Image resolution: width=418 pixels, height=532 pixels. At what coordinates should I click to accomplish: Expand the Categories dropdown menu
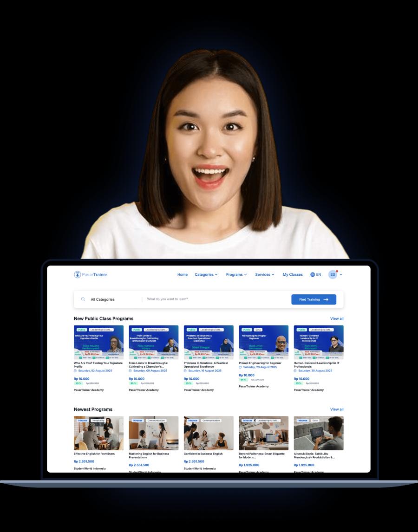coord(206,274)
